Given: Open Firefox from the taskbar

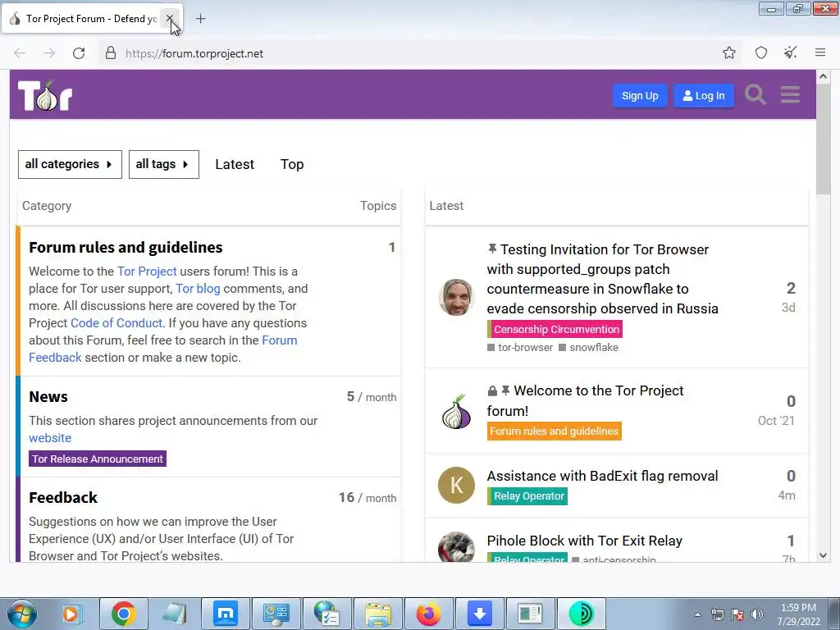Looking at the screenshot, I should point(428,614).
